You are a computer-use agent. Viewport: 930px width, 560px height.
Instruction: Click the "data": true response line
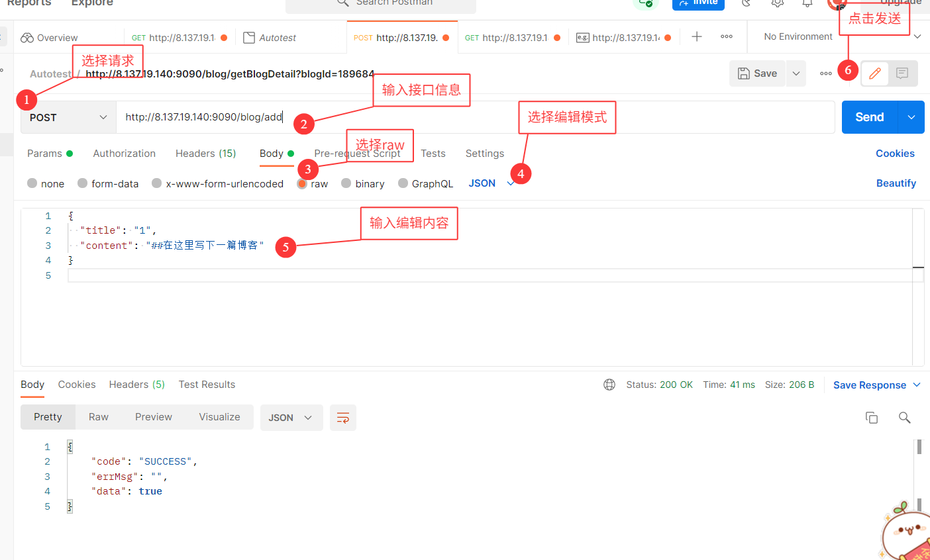click(x=127, y=491)
